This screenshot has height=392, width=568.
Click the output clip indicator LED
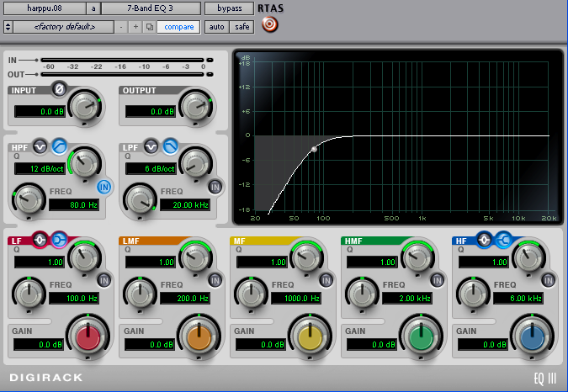[210, 75]
